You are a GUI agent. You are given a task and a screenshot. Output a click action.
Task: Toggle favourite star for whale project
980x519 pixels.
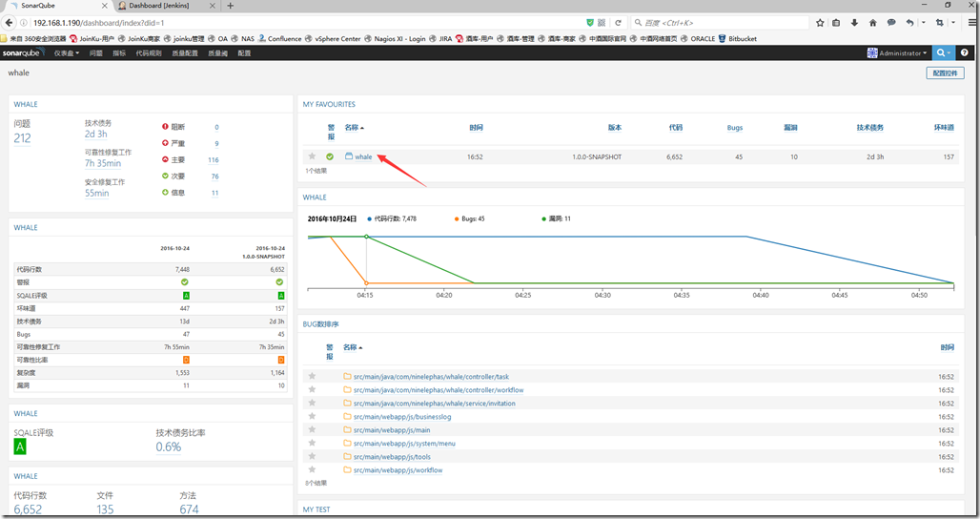(312, 156)
